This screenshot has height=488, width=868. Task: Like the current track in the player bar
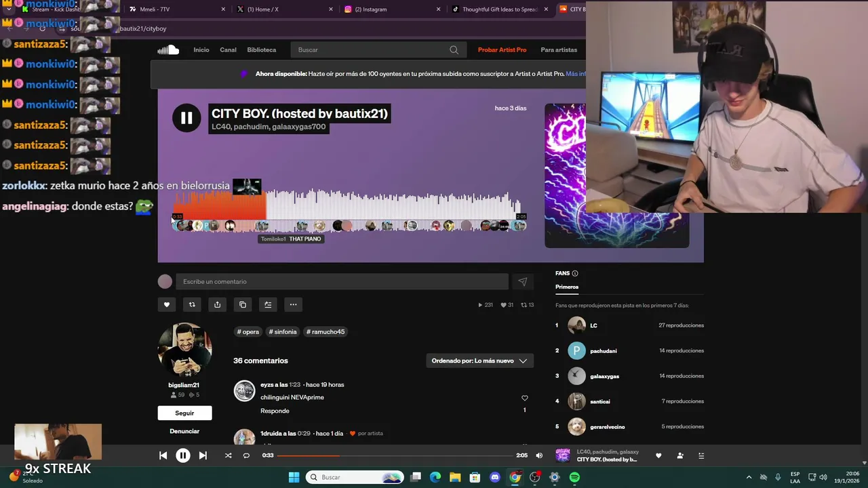pos(658,455)
